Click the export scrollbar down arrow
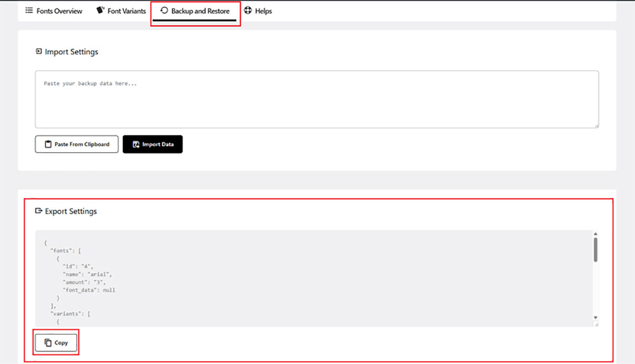The height and width of the screenshot is (364, 635). (x=596, y=318)
